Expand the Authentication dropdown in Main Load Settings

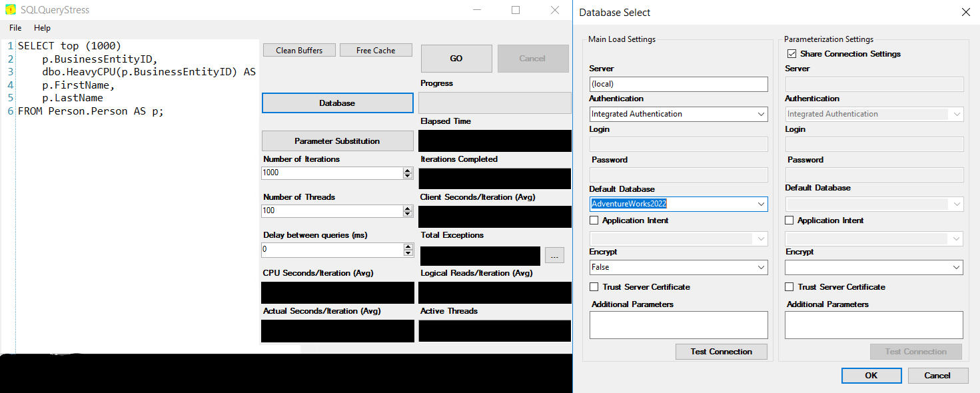[x=761, y=114]
